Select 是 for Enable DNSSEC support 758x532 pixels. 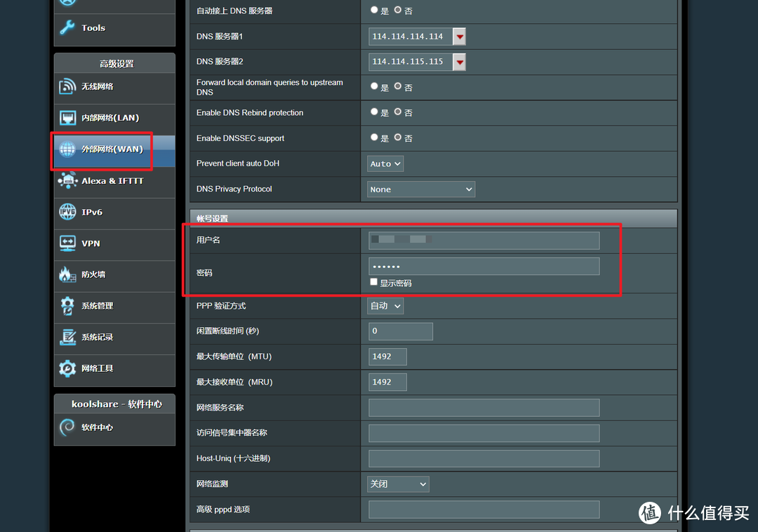(374, 138)
